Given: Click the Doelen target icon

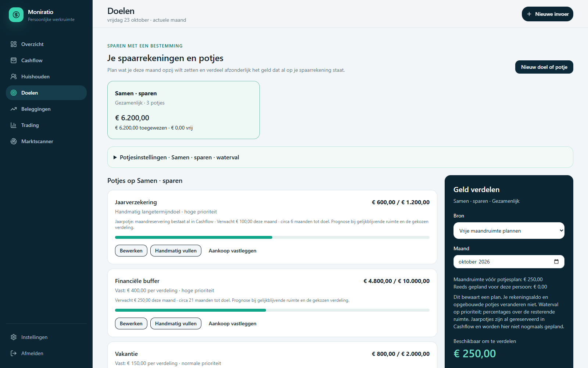Looking at the screenshot, I should pos(14,93).
